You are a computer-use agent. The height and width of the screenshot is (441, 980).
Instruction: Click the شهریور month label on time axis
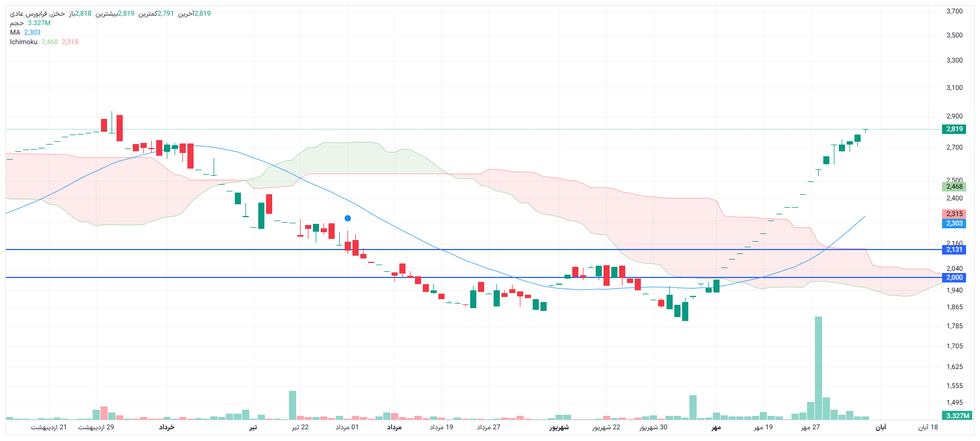pos(559,428)
